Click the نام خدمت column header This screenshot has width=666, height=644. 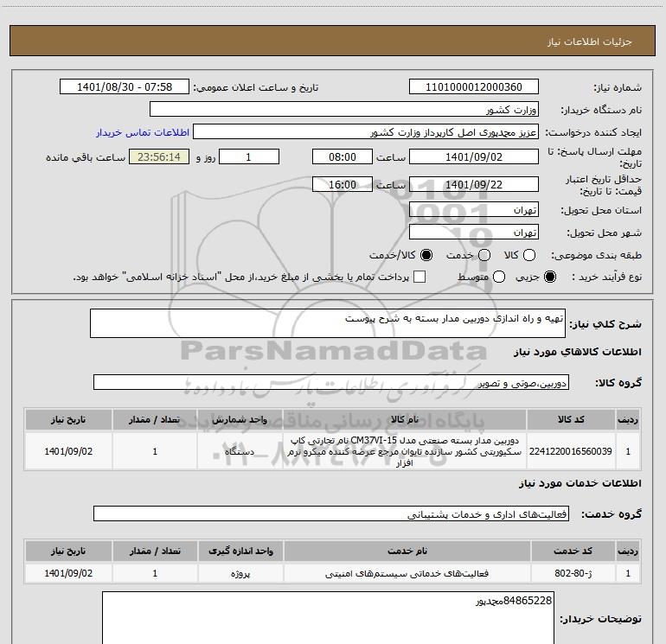click(x=407, y=551)
